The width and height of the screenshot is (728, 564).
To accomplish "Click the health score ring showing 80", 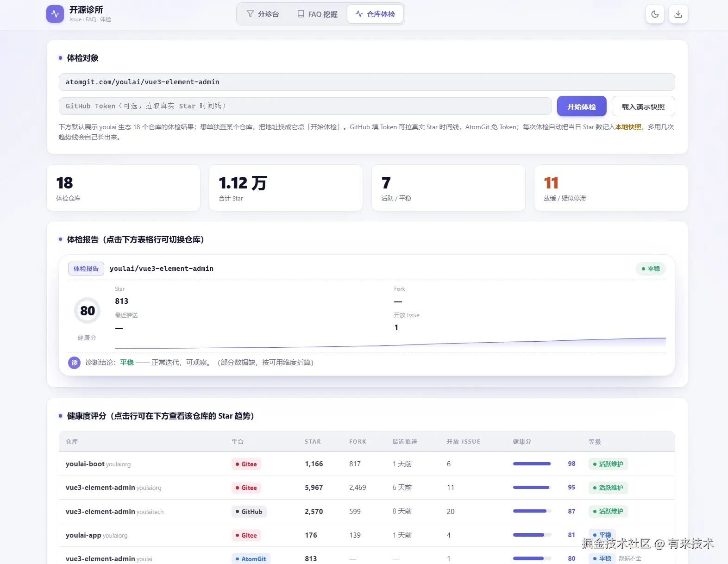I will click(88, 311).
